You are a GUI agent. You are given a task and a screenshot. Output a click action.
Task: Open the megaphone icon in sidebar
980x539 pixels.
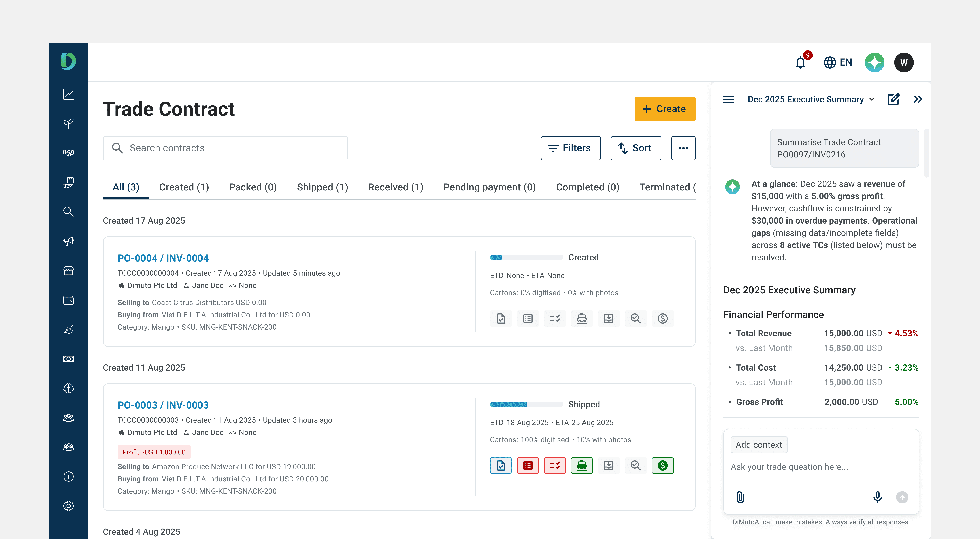click(x=68, y=241)
